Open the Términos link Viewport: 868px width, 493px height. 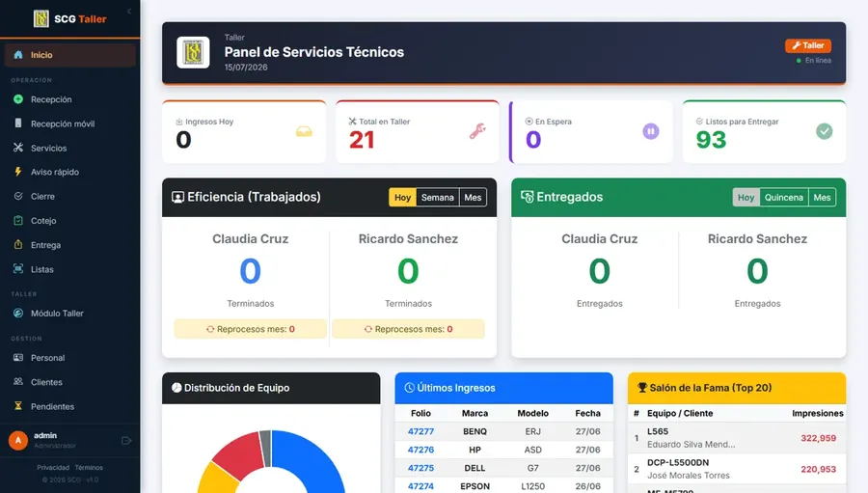[89, 468]
